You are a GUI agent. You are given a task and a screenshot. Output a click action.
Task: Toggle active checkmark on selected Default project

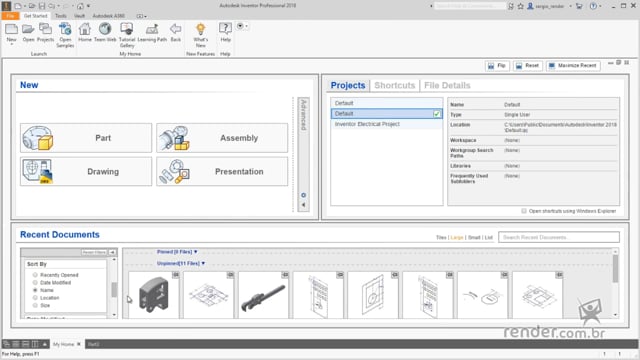436,114
